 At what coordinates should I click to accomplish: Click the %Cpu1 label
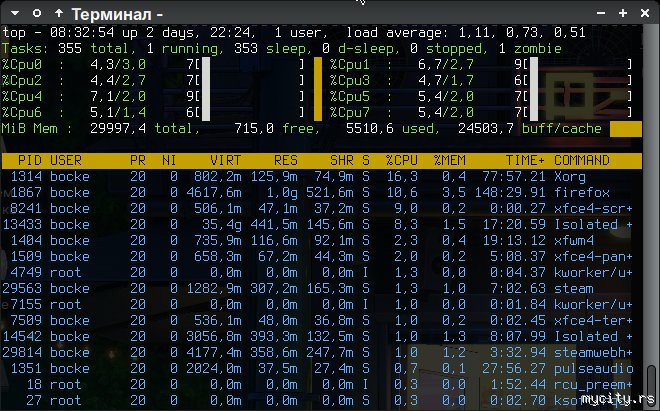pos(350,65)
